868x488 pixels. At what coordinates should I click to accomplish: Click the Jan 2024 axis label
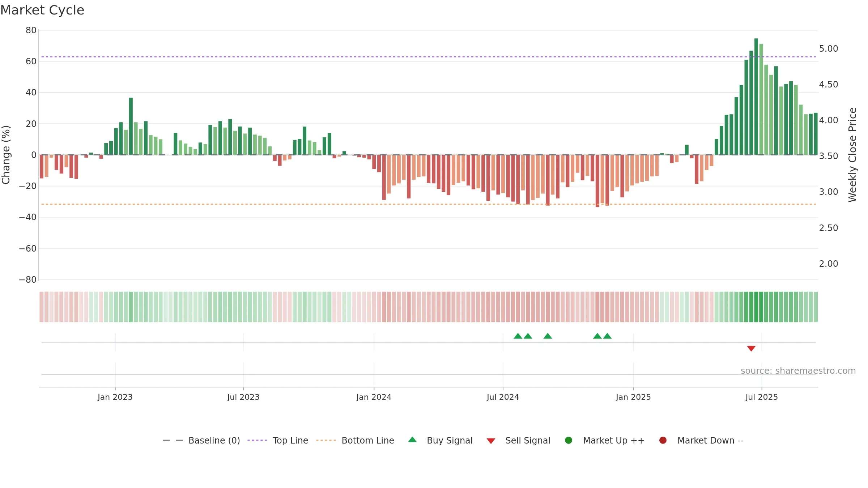pos(374,397)
